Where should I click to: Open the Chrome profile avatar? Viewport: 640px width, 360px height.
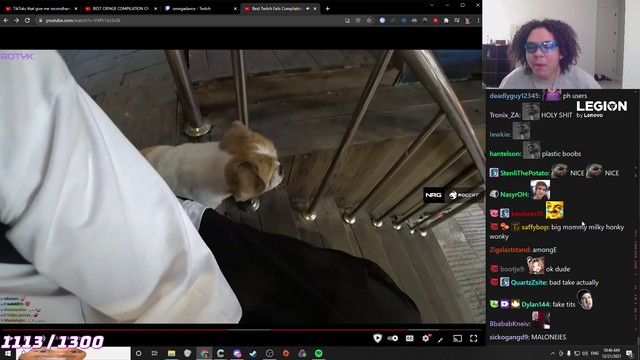point(468,20)
